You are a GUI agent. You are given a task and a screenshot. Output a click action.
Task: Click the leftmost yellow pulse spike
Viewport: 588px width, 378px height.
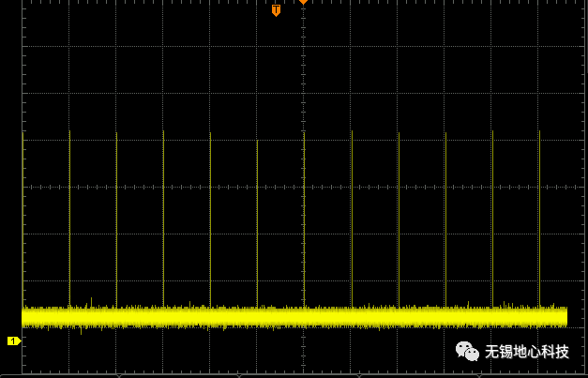pos(23,216)
